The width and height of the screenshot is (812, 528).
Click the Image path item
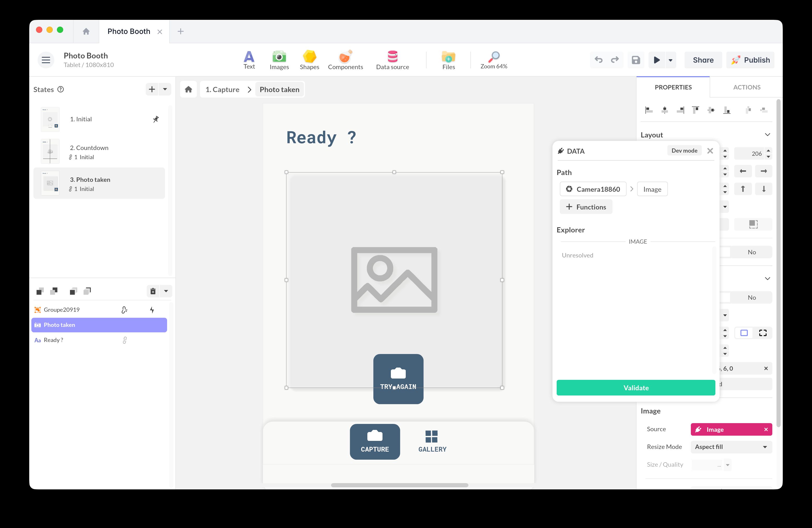[652, 189]
